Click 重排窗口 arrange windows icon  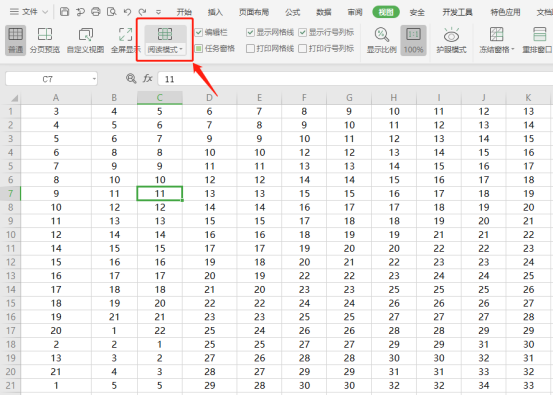(x=540, y=35)
